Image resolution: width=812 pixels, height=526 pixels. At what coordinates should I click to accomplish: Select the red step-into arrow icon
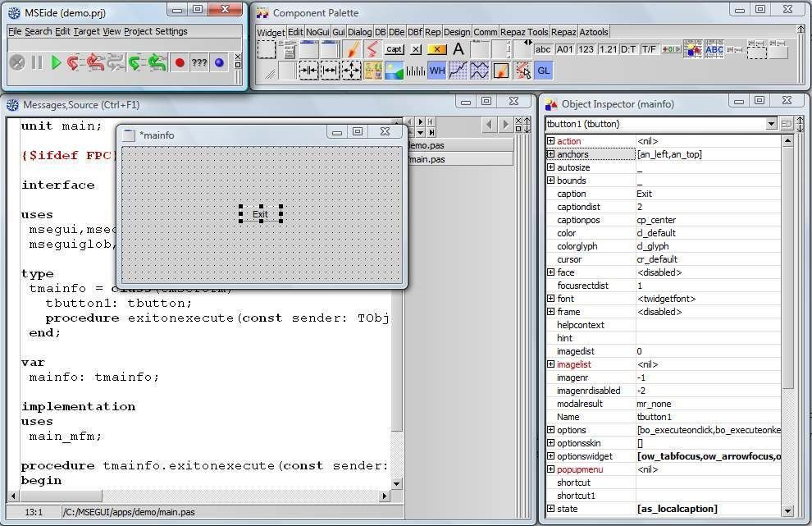point(74,62)
